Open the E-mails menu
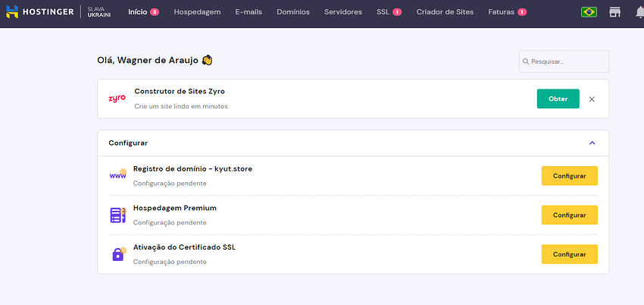This screenshot has width=644, height=305. (x=249, y=12)
